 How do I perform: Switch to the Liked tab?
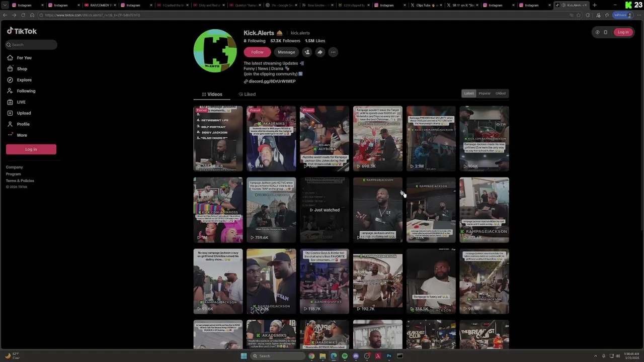coord(247,95)
